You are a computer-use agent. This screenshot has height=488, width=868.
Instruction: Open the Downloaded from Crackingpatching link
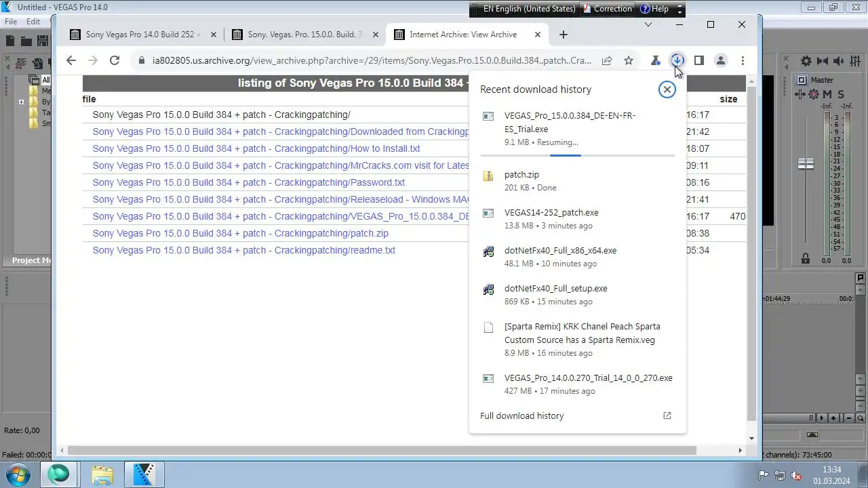click(281, 131)
